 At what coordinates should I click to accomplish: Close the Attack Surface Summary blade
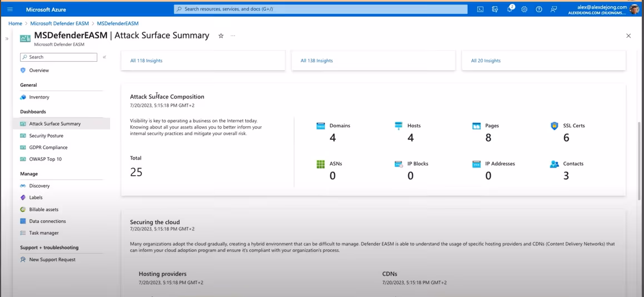point(628,36)
